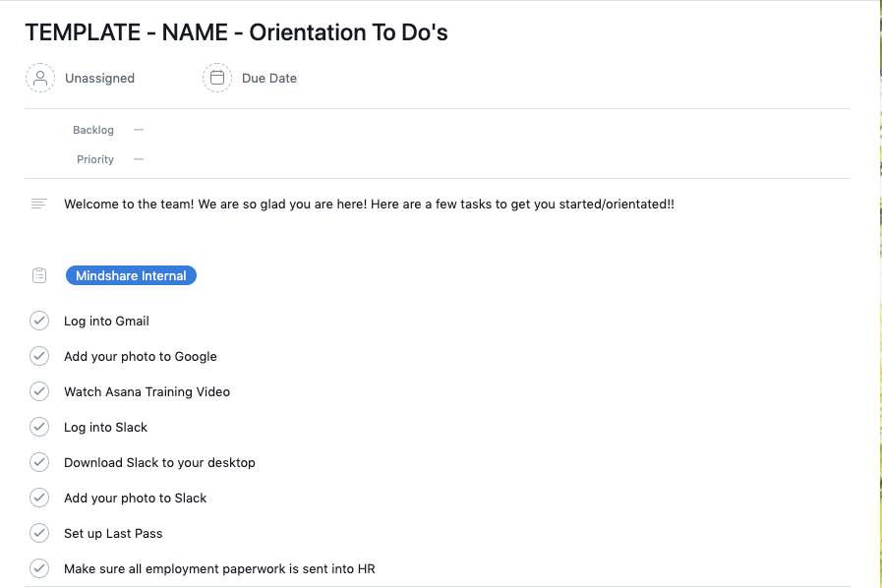Toggle completion of 'Add your photo to Slack'
This screenshot has width=882, height=588.
[39, 498]
